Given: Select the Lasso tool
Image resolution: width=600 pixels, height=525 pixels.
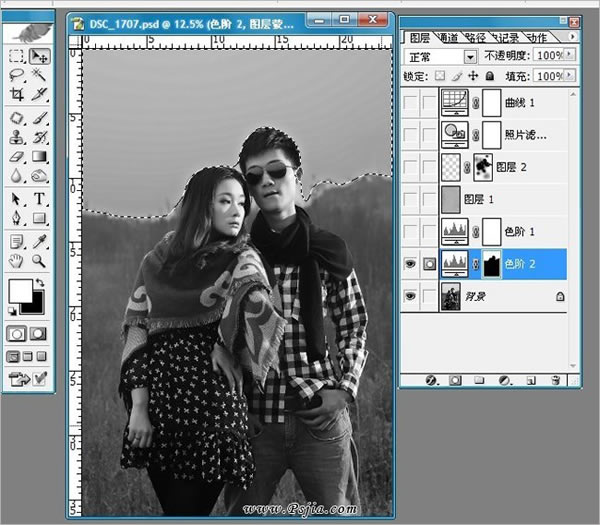Looking at the screenshot, I should point(16,75).
